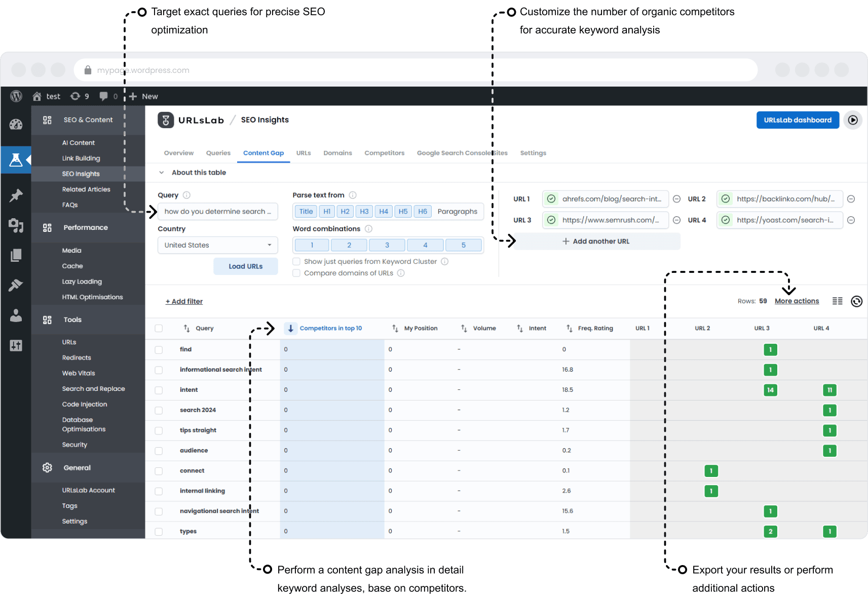This screenshot has height=600, width=868.
Task: Open the More actions link
Action: click(797, 301)
